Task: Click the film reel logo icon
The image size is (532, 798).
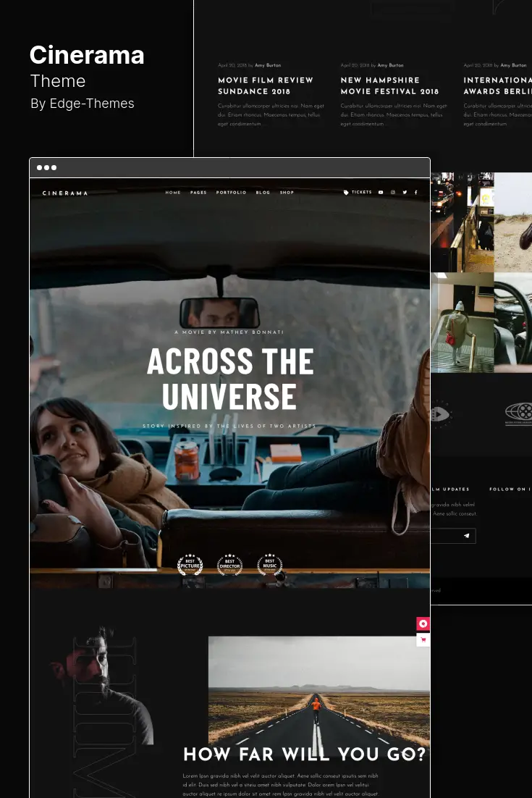Action: point(519,413)
